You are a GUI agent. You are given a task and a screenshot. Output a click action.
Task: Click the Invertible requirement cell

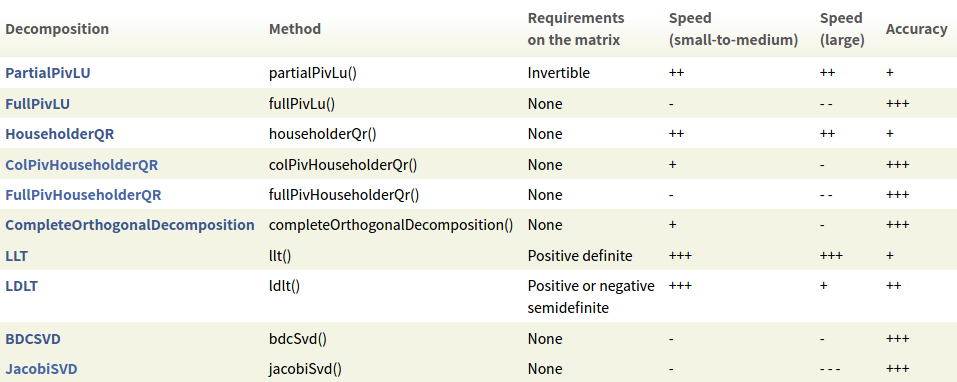click(559, 73)
